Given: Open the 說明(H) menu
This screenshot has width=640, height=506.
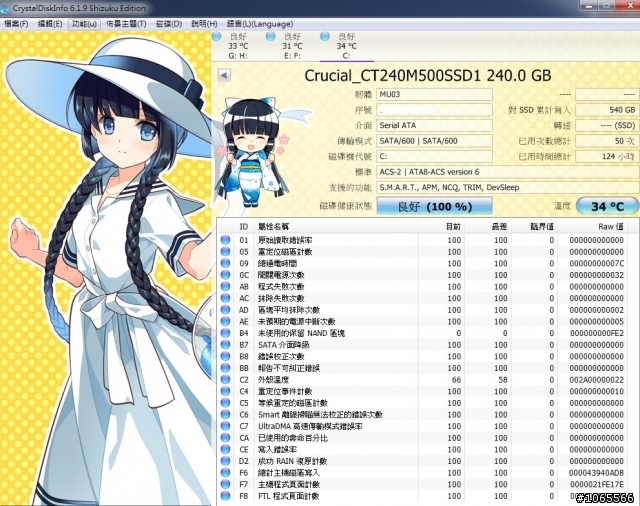Looking at the screenshot, I should tap(204, 24).
